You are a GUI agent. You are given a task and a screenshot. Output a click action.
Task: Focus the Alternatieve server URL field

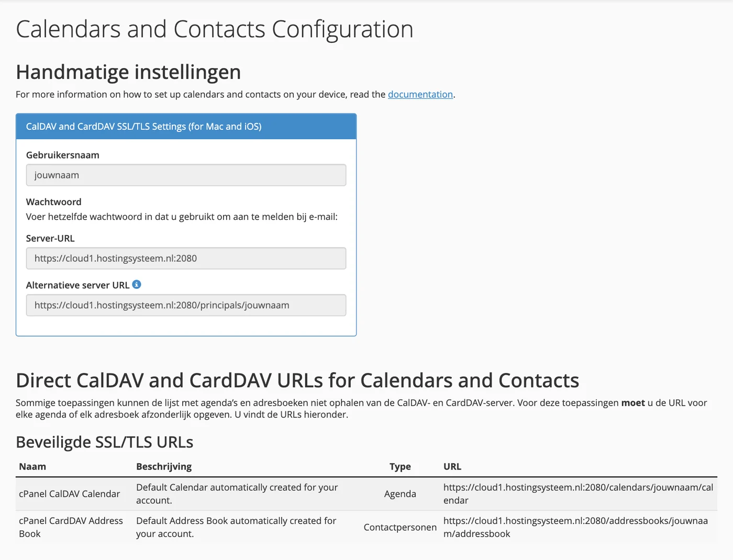186,305
